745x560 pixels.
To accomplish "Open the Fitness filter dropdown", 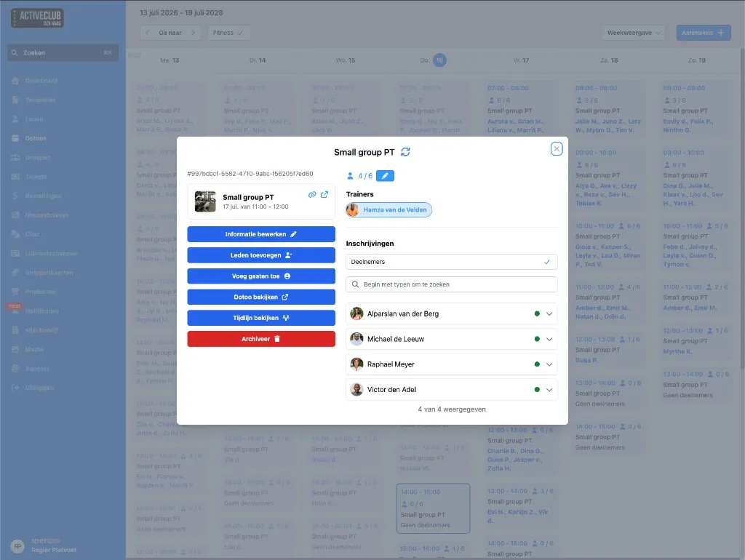I will coord(228,33).
